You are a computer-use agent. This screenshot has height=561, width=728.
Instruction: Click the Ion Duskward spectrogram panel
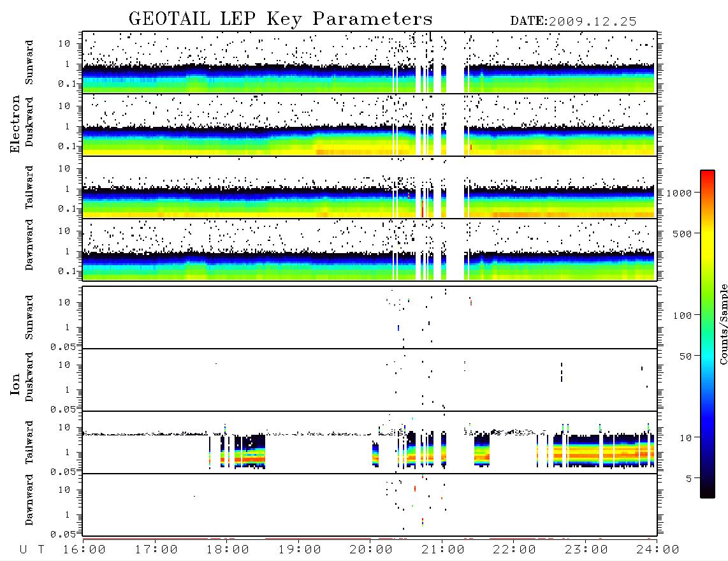[370, 380]
